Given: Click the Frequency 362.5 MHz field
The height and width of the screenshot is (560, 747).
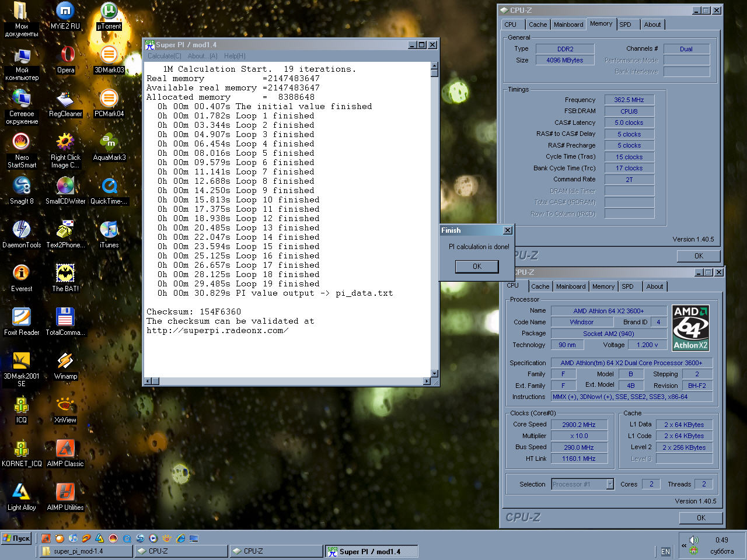Looking at the screenshot, I should pos(629,100).
